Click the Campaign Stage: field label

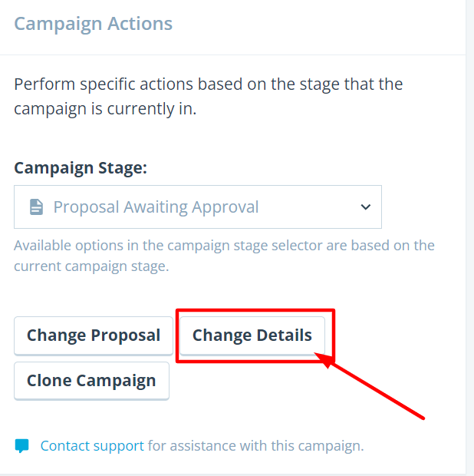coord(81,168)
